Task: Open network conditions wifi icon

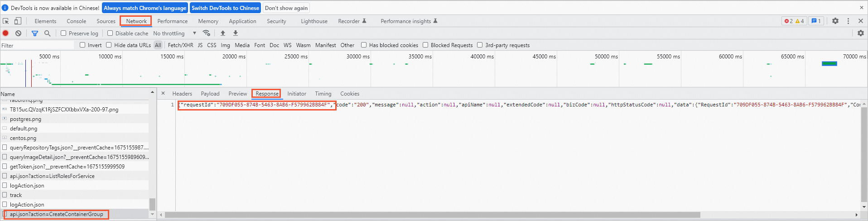Action: point(207,33)
